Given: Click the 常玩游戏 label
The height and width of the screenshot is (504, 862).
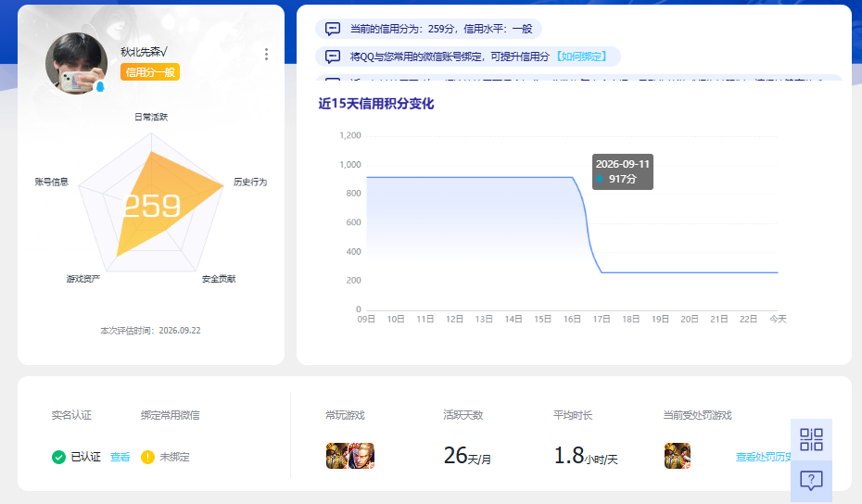Looking at the screenshot, I should point(345,415).
